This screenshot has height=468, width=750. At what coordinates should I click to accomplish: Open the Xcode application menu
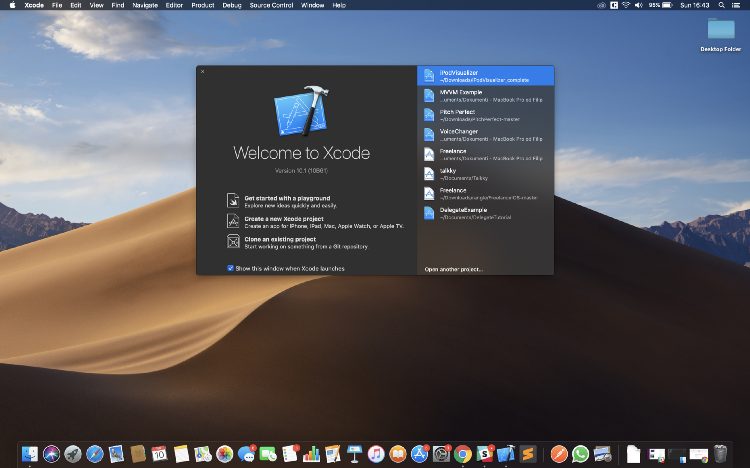click(34, 5)
